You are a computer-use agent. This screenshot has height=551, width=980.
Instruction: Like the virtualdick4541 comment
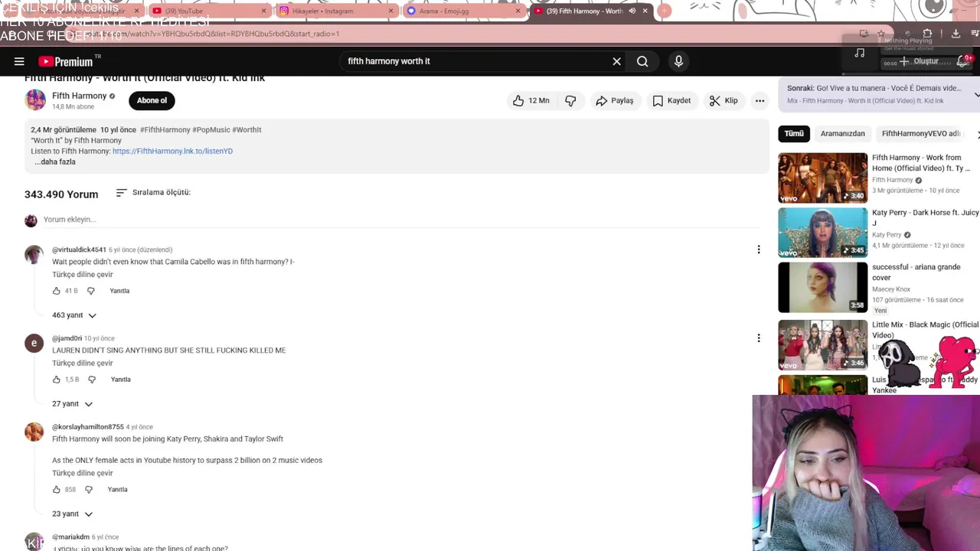click(x=56, y=291)
